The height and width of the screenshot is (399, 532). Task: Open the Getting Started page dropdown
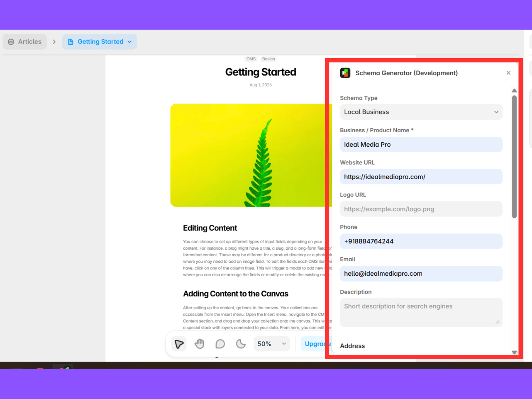point(99,42)
